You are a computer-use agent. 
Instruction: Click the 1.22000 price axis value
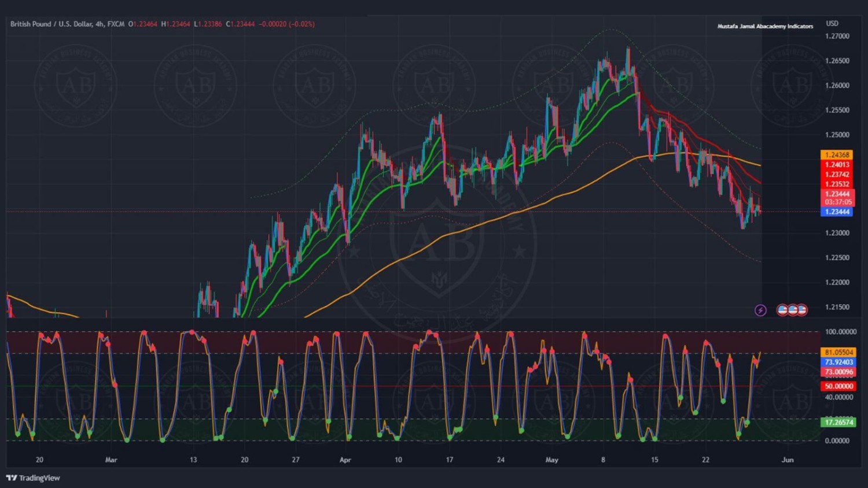[837, 282]
